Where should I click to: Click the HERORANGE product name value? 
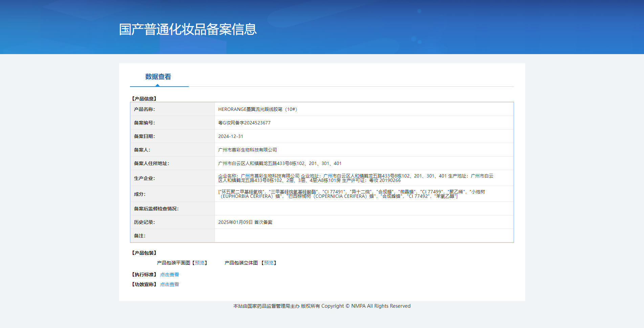tap(258, 109)
